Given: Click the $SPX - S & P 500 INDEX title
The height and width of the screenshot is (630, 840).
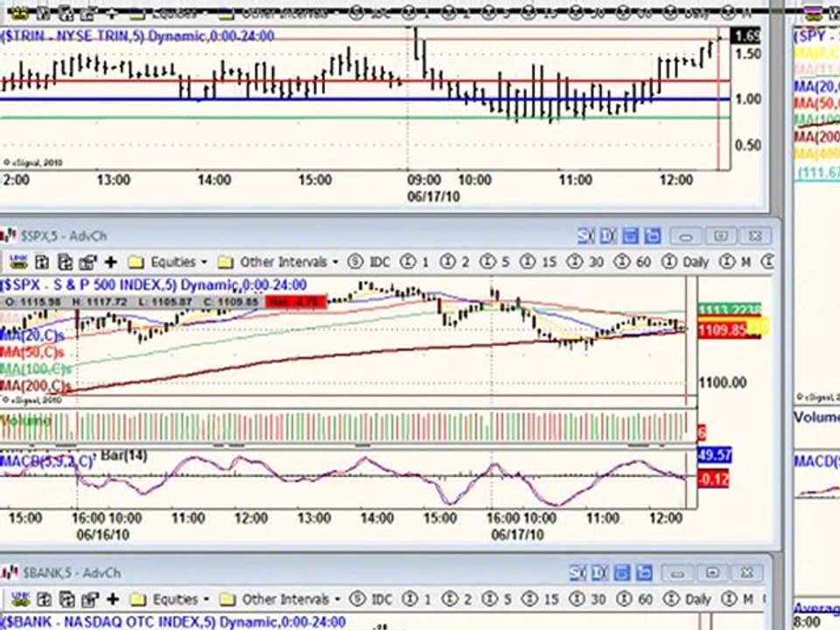Looking at the screenshot, I should pos(153,284).
